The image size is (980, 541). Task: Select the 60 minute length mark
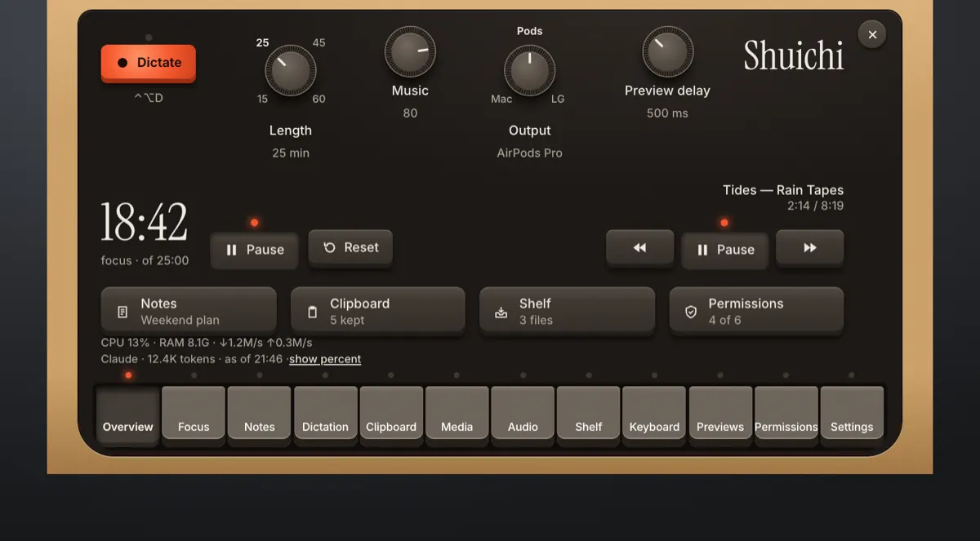click(x=318, y=99)
